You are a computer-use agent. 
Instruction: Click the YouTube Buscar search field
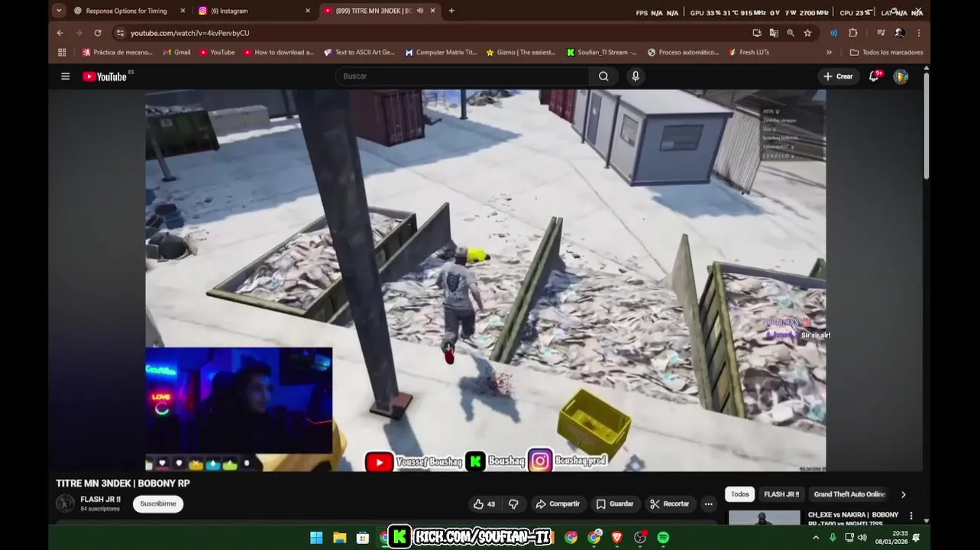[x=462, y=76]
